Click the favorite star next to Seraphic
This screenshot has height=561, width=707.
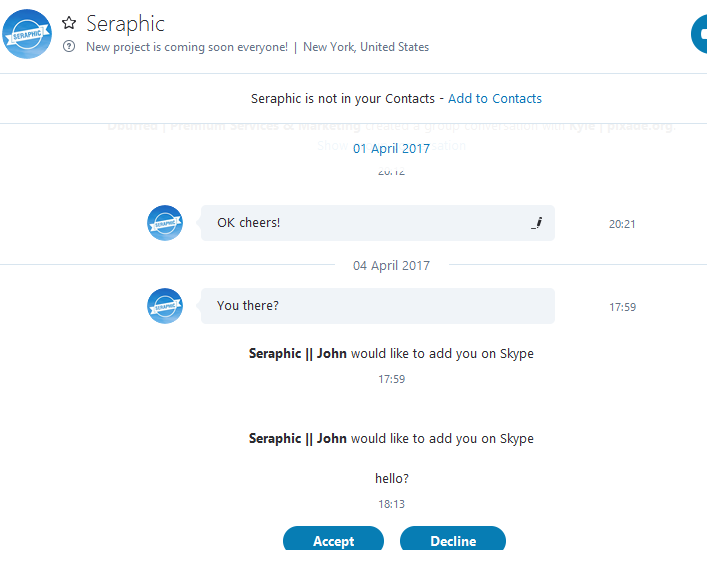coord(69,23)
